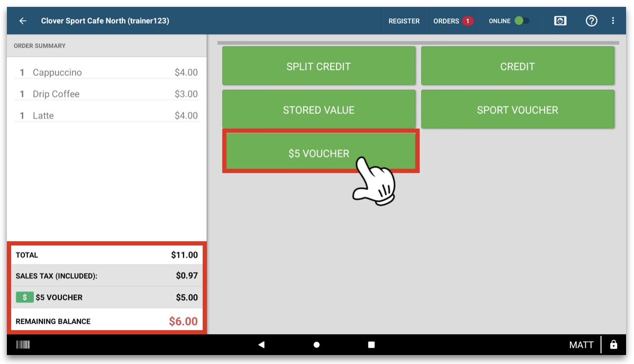Tap the Sales Tax (Included) label
Image resolution: width=634 pixels, height=364 pixels.
57,276
